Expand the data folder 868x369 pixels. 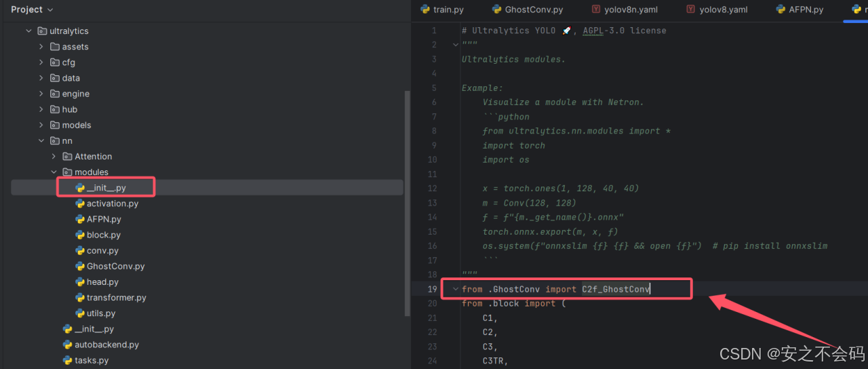click(x=41, y=78)
